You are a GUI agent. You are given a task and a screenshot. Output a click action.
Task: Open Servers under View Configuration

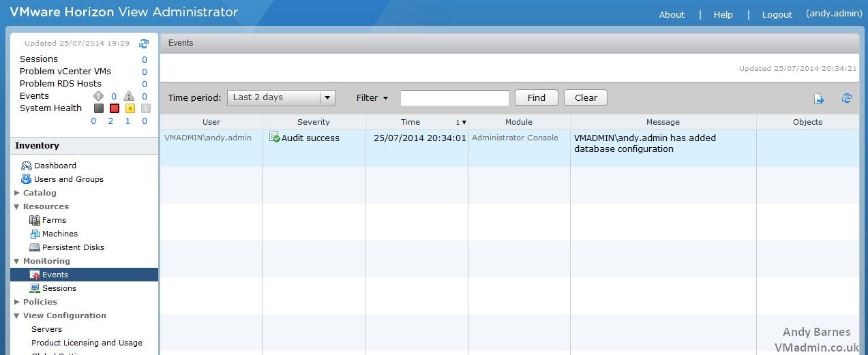click(46, 329)
